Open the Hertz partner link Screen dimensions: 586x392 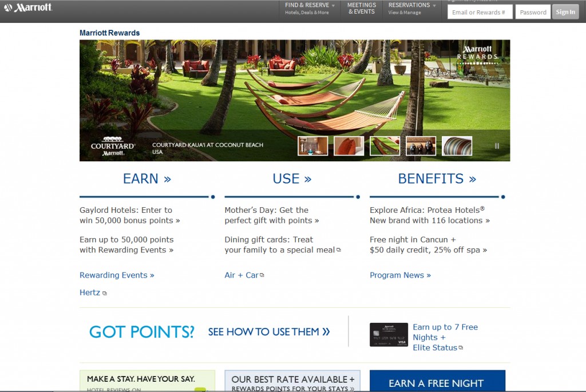click(x=93, y=292)
